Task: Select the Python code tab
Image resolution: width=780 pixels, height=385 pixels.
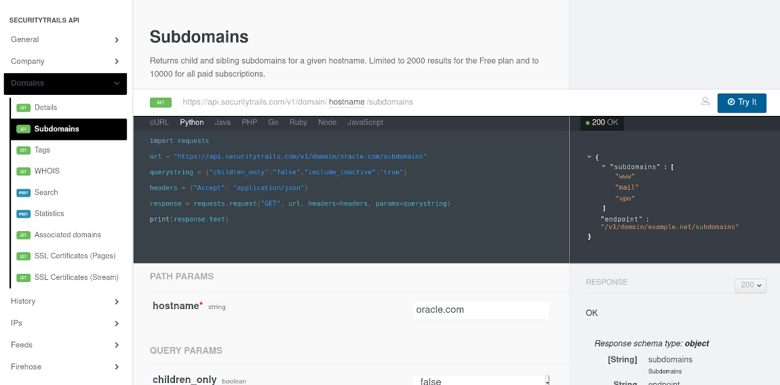Action: pyautogui.click(x=192, y=122)
